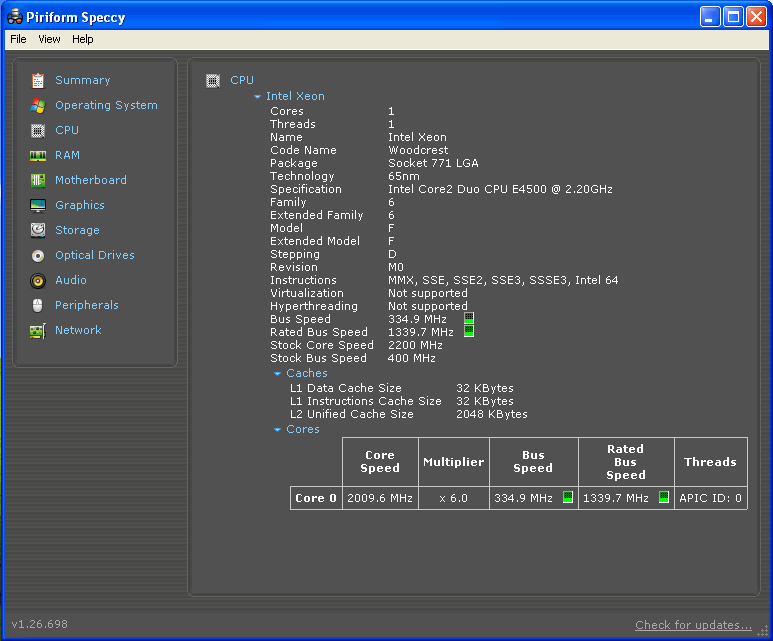
Task: Click the Revision value M0
Action: tap(396, 267)
